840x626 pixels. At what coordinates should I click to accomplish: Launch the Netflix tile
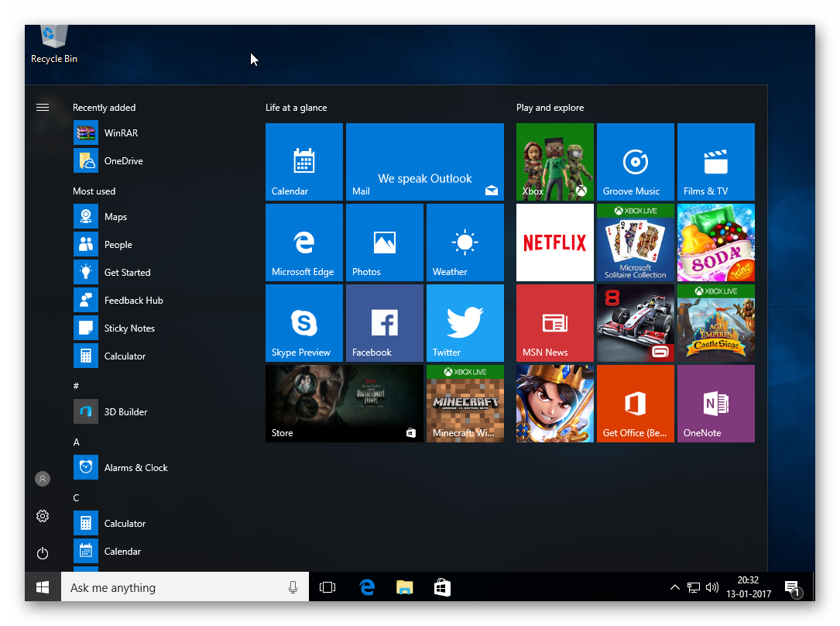point(555,242)
